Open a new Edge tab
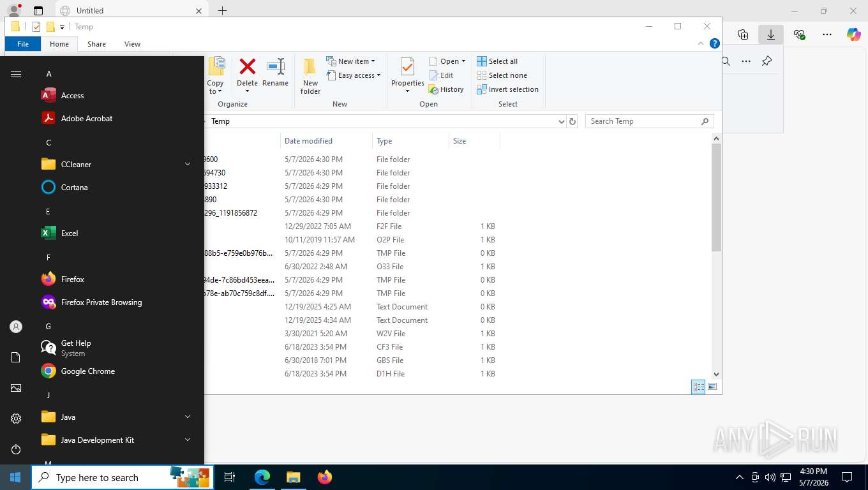The height and width of the screenshot is (490, 868). (x=222, y=10)
